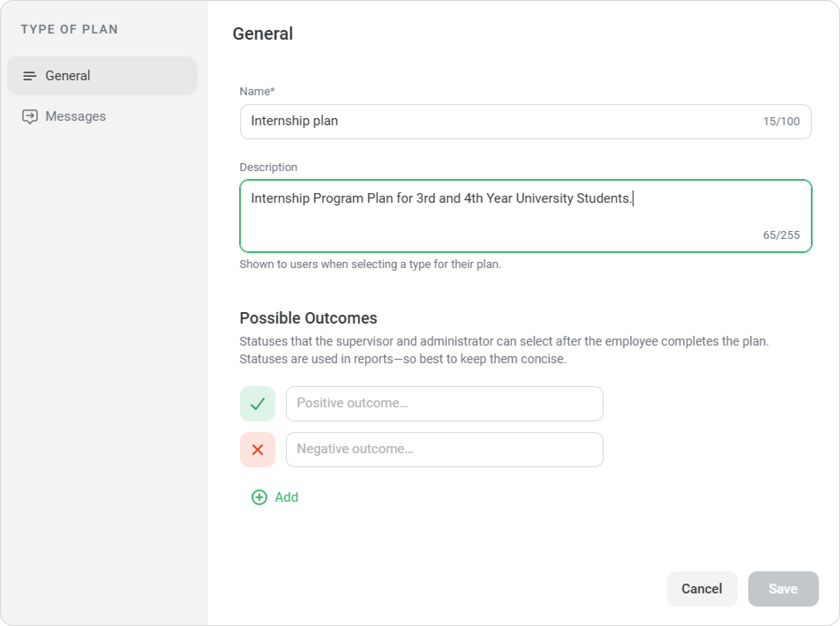
Task: Click the General lines icon
Action: tap(30, 76)
